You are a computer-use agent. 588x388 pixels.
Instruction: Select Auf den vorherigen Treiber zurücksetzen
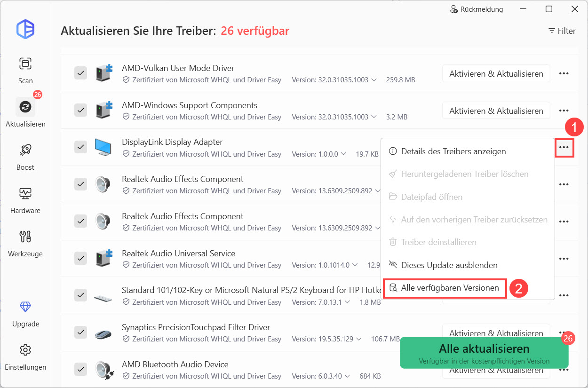pos(468,220)
